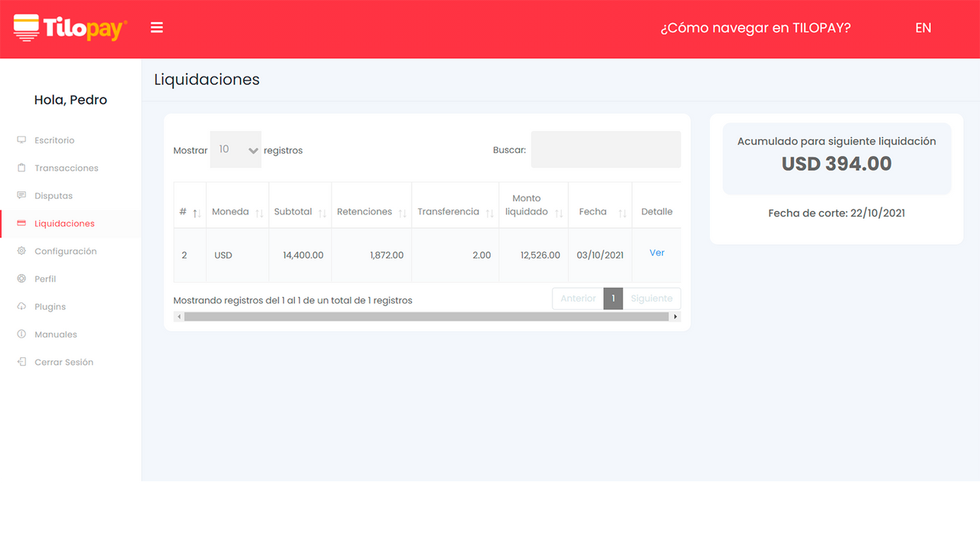The image size is (980, 551).
Task: Sort by Transferencia column arrows
Action: coord(490,213)
